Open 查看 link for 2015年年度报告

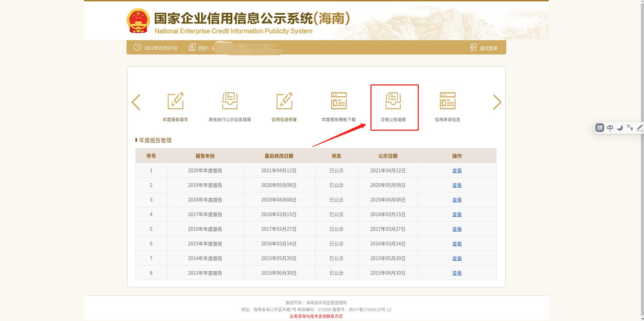457,244
